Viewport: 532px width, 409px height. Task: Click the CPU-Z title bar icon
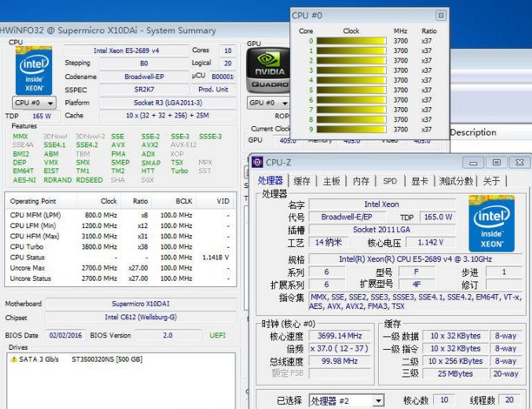click(257, 162)
